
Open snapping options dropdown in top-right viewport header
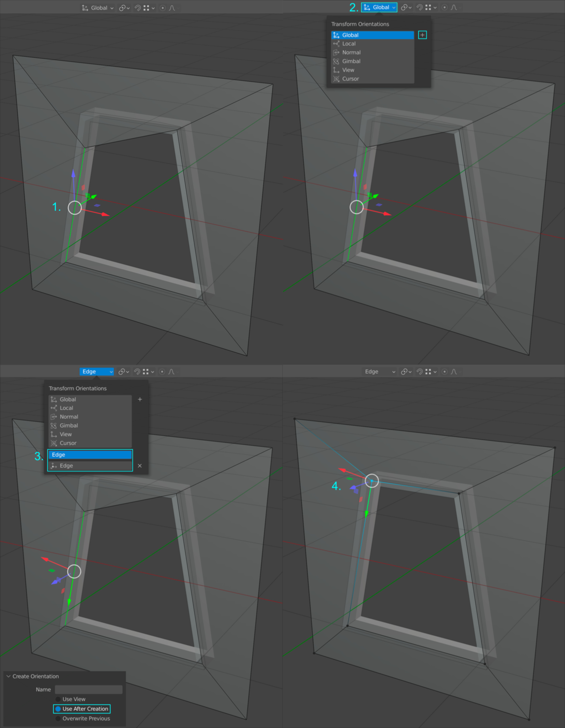431,7
